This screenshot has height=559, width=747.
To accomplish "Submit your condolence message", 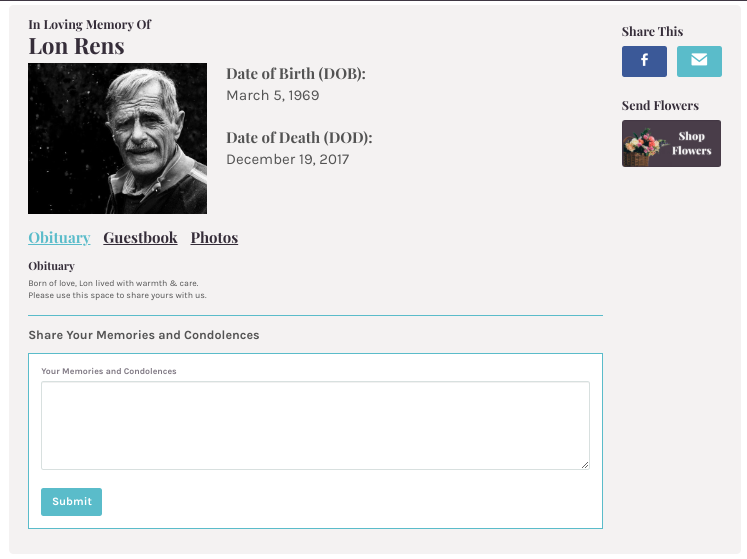I will (71, 501).
